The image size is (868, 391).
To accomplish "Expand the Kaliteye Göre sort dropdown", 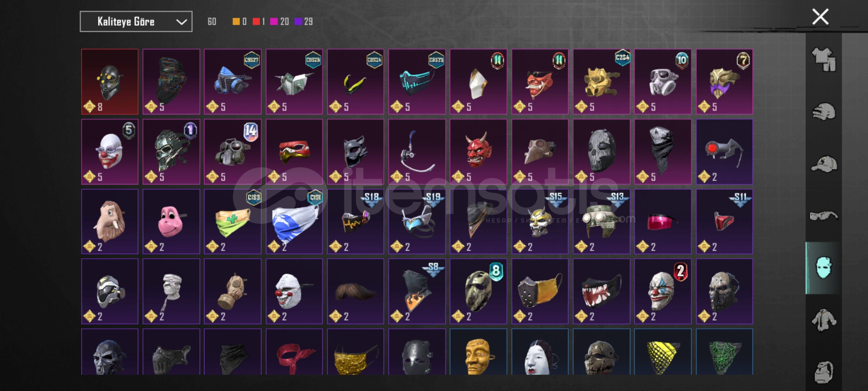I will (x=136, y=22).
